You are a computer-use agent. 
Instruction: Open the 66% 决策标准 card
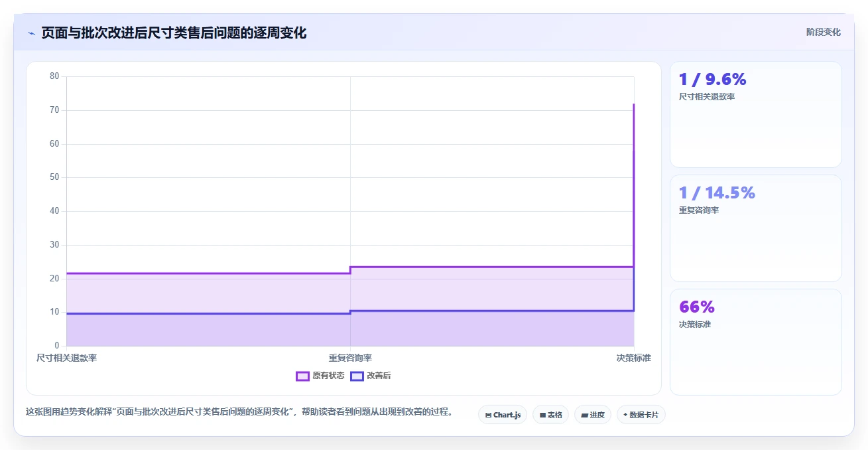(x=755, y=342)
